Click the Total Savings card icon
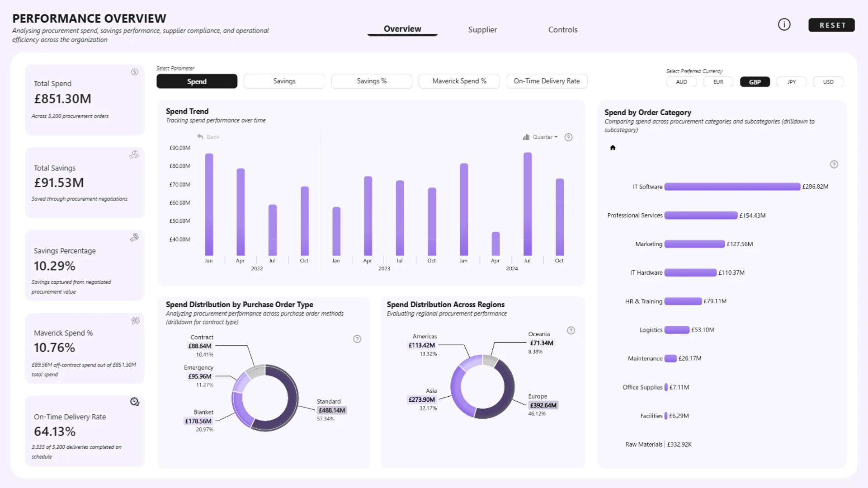Image resolution: width=868 pixels, height=488 pixels. pyautogui.click(x=134, y=155)
